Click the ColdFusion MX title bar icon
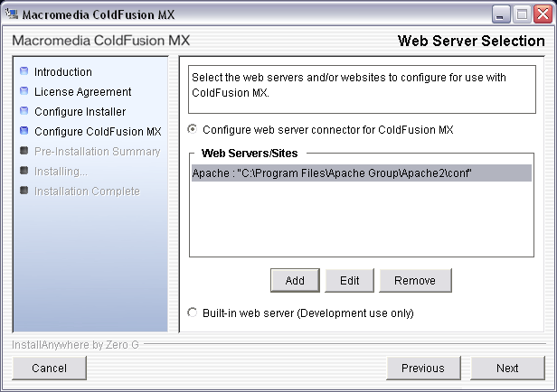Screen dimensions: 557x392 click(12, 14)
